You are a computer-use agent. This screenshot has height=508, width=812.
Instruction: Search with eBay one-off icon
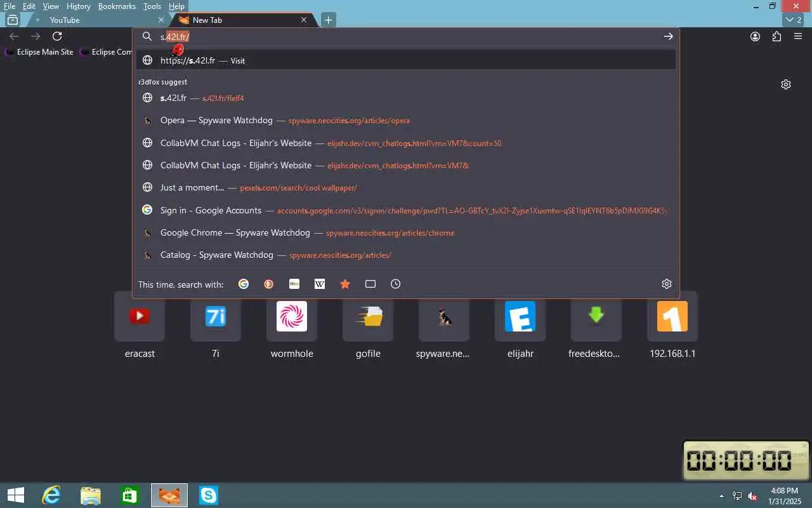[x=294, y=284]
